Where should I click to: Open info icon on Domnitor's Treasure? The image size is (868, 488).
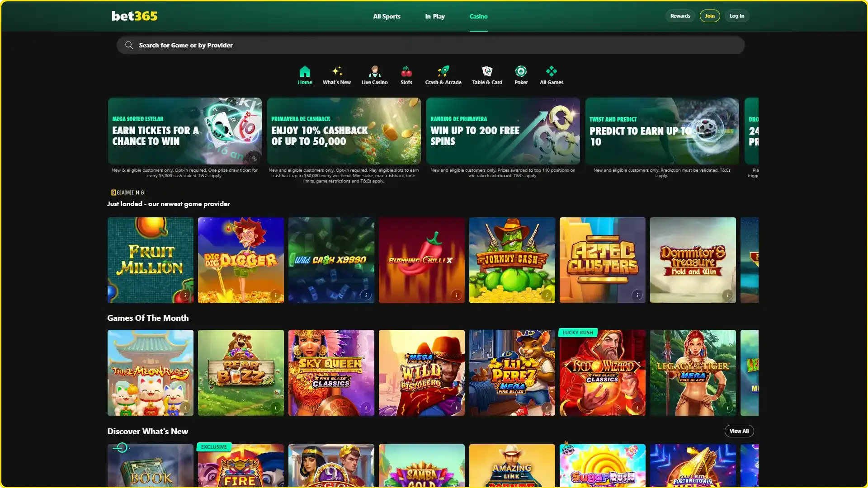click(x=727, y=295)
